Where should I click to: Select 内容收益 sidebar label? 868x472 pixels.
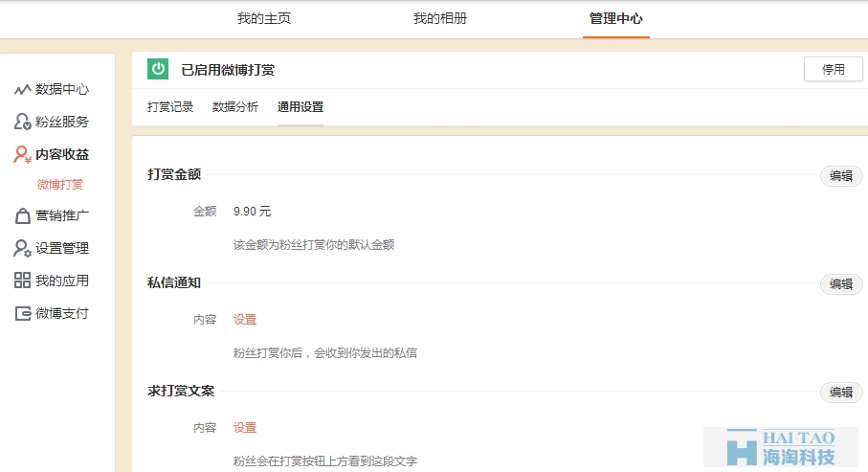tap(62, 154)
